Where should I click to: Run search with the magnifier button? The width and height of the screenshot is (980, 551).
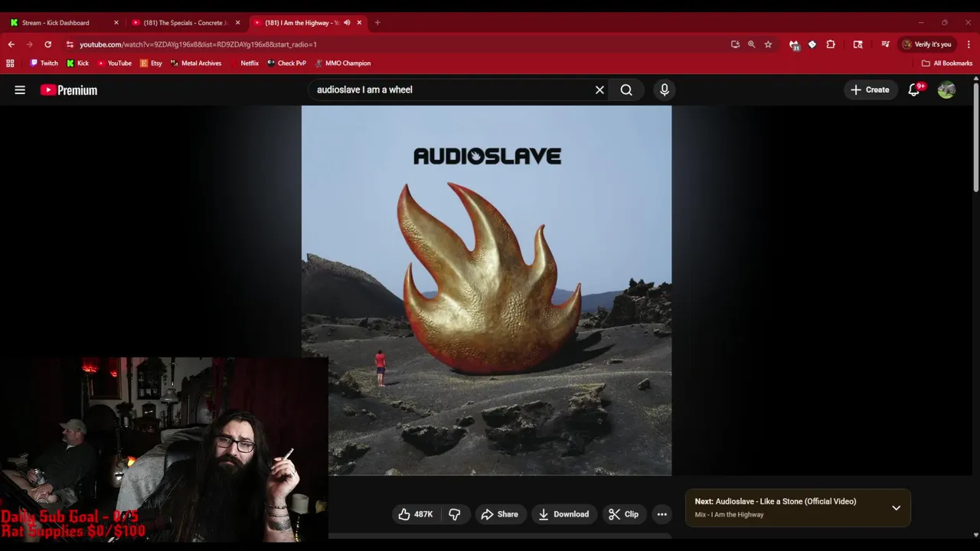click(x=626, y=90)
